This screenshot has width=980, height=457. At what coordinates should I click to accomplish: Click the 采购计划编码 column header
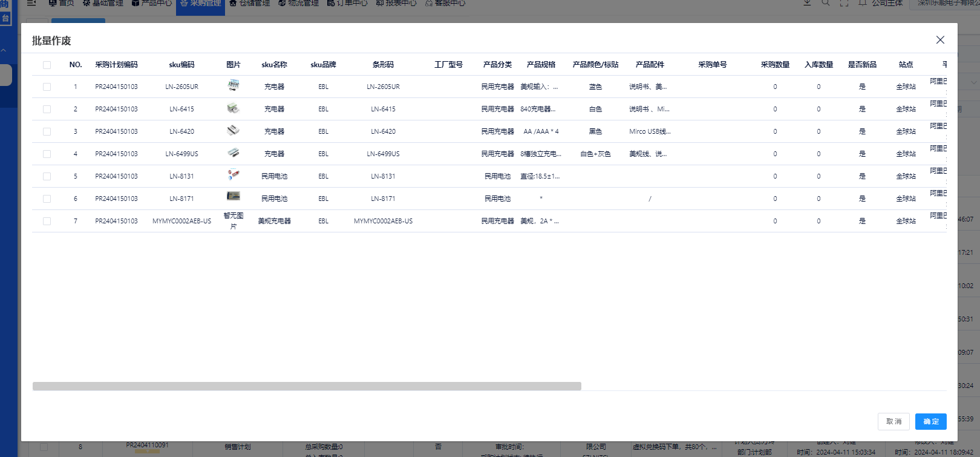116,65
